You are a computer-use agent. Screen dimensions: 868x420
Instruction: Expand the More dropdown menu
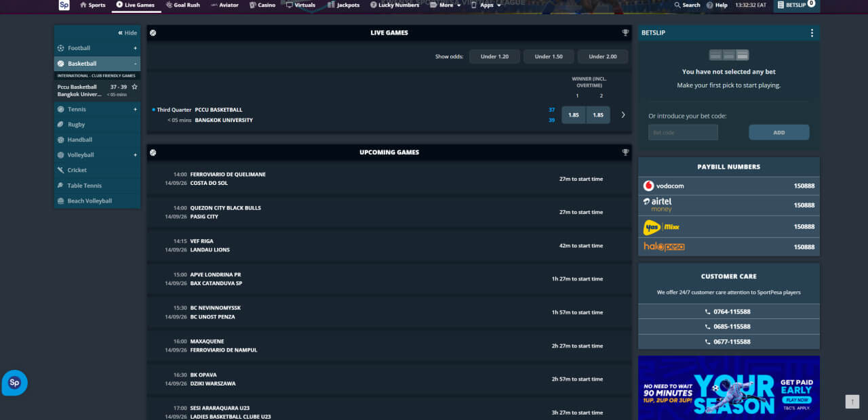point(446,5)
